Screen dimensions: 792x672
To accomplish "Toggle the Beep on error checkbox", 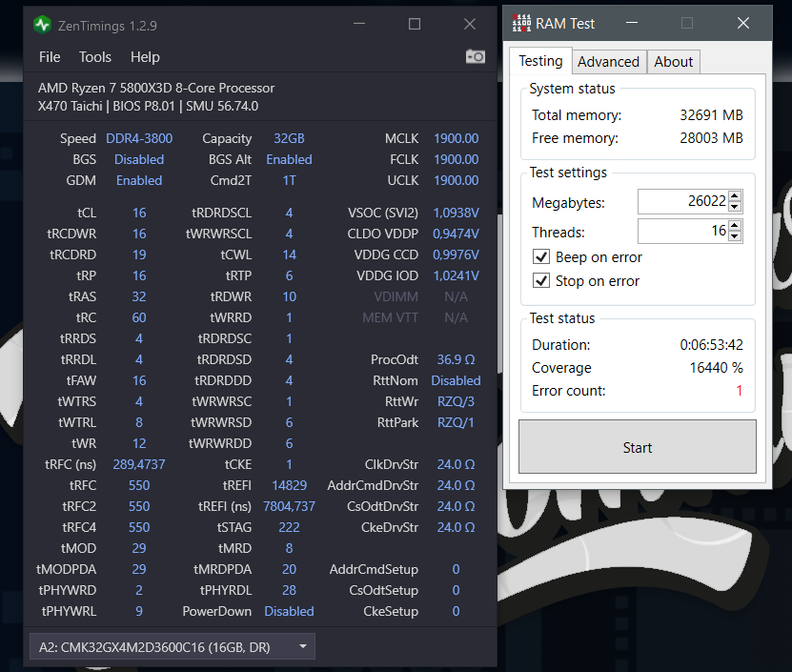I will click(x=541, y=256).
